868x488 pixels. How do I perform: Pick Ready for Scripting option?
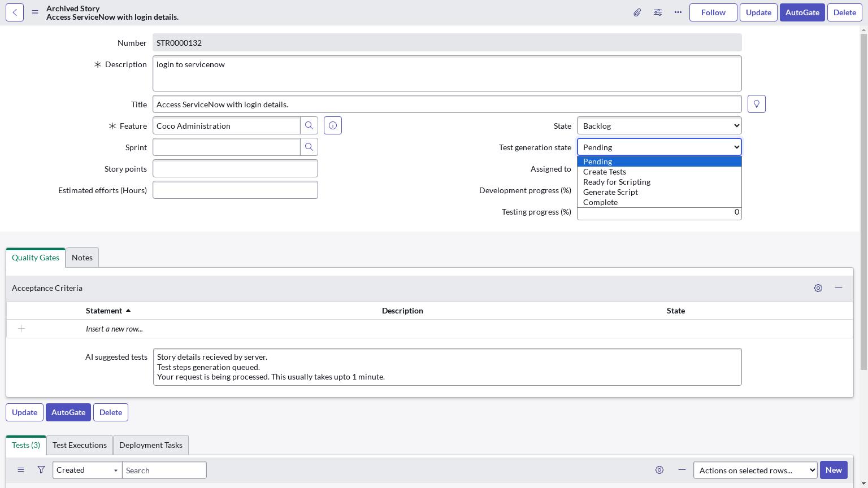(659, 182)
